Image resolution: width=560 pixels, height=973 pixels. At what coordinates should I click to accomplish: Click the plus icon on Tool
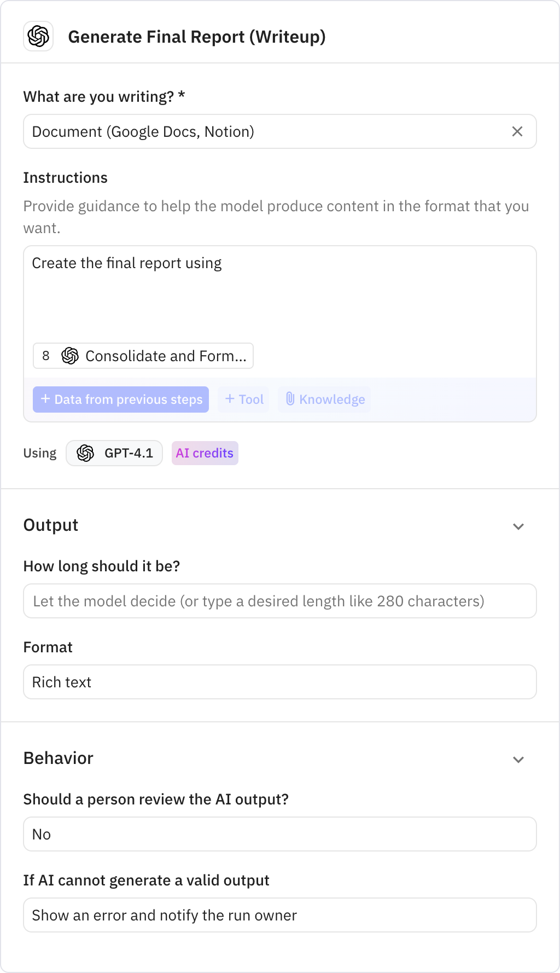coord(230,399)
